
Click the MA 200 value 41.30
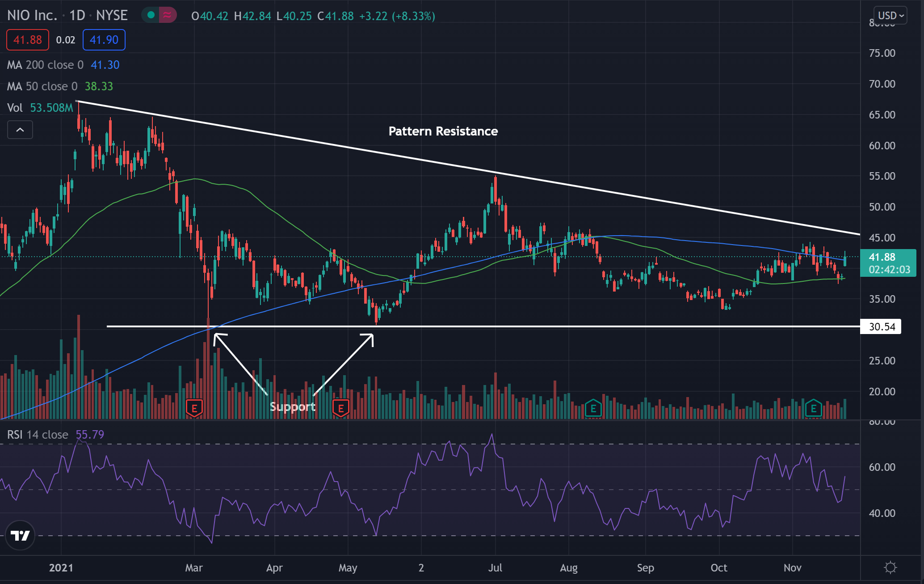105,65
